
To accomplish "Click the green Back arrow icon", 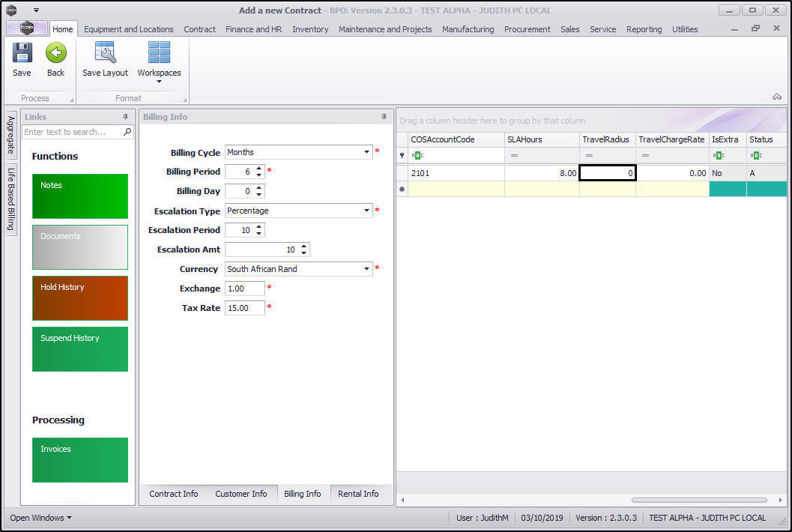I will point(55,54).
